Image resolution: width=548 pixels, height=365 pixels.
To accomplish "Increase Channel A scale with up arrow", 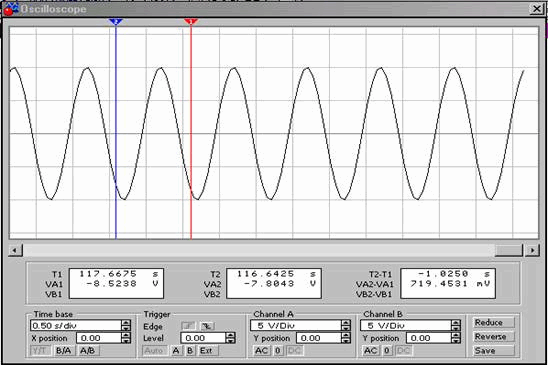I will click(x=346, y=323).
